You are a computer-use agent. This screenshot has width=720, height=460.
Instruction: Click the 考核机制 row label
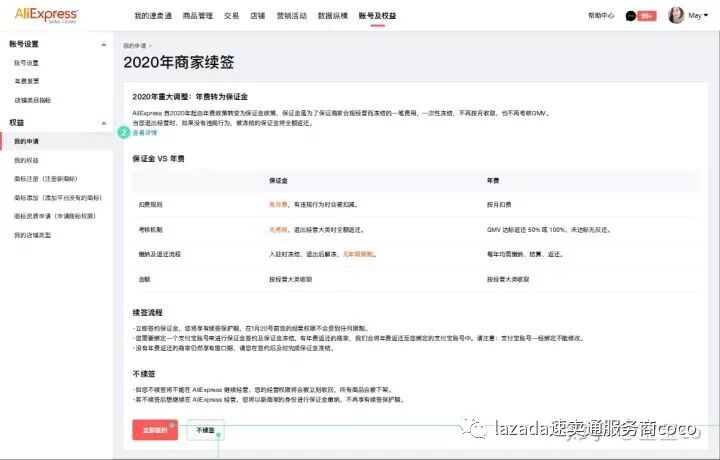151,230
